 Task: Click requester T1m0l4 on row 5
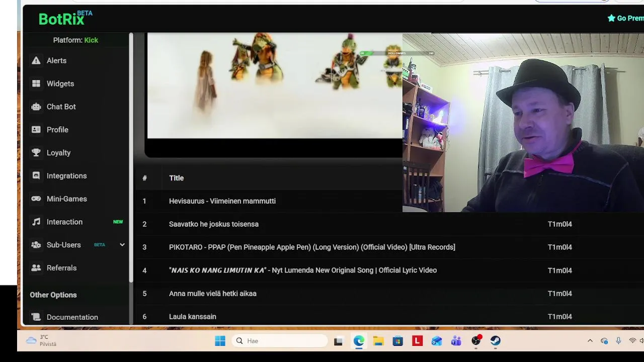(x=559, y=294)
